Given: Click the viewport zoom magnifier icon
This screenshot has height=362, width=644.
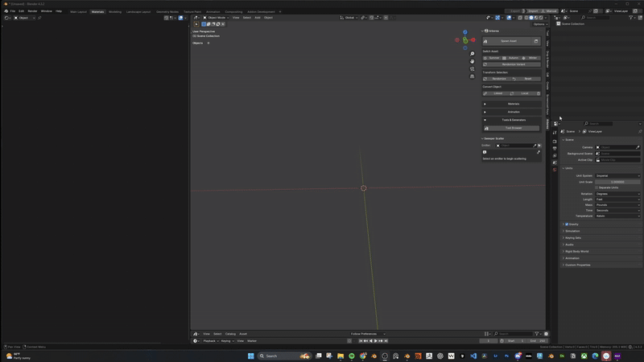Looking at the screenshot, I should 472,54.
